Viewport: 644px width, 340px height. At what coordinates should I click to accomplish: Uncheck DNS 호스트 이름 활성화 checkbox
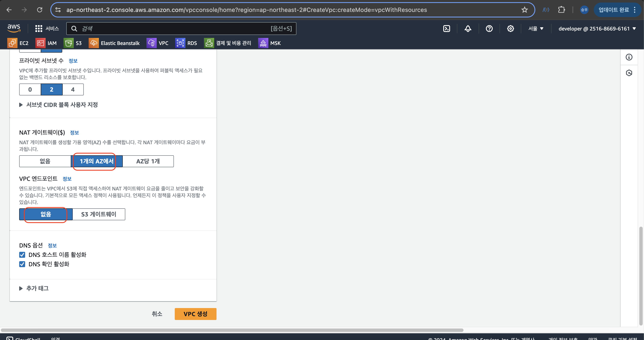coord(22,255)
